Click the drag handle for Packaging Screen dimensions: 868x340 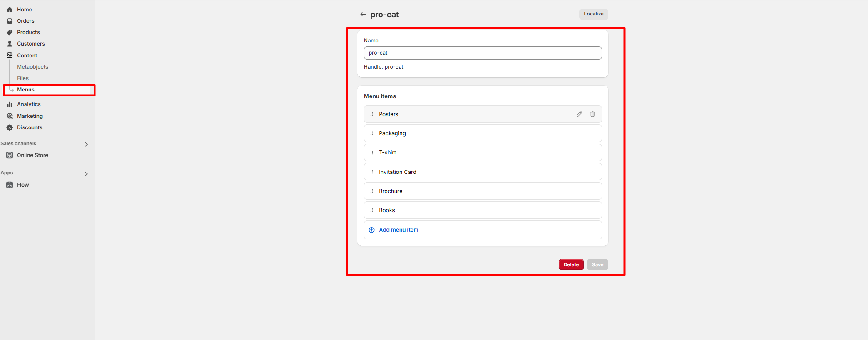pos(371,133)
